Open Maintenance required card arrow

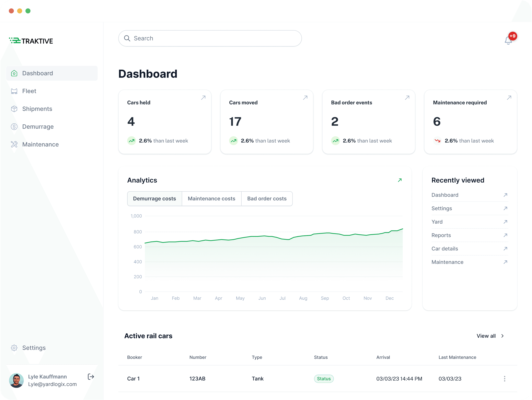coord(509,98)
